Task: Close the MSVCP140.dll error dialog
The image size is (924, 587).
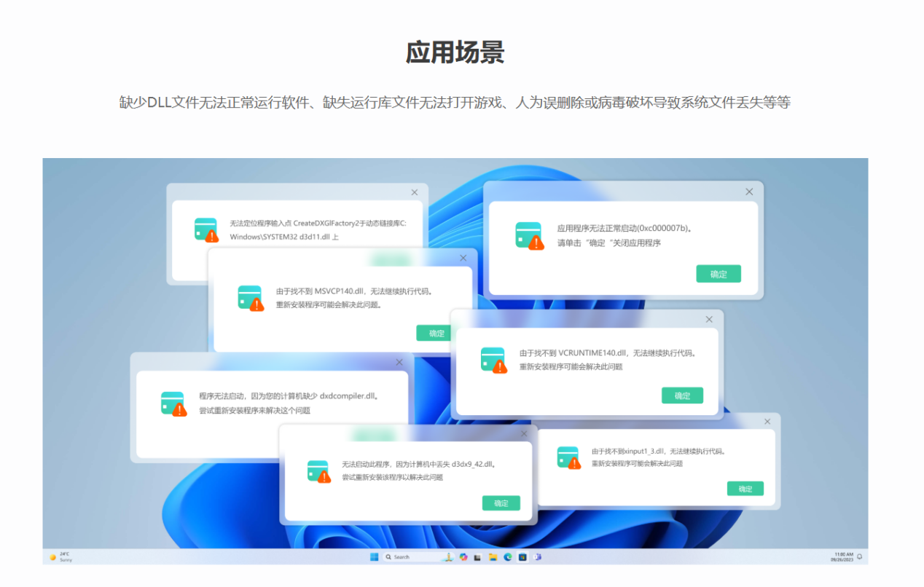Action: tap(463, 258)
